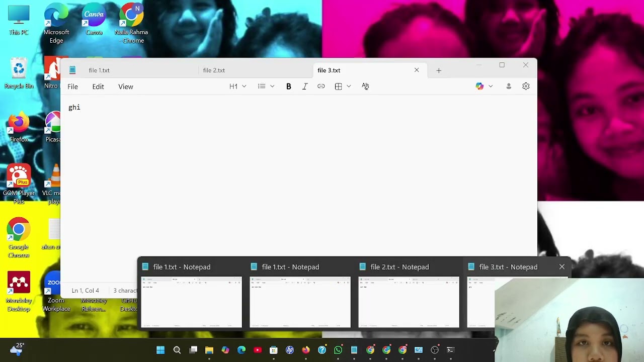The width and height of the screenshot is (644, 362).
Task: Toggle bold formatting in Notepad
Action: point(289,86)
